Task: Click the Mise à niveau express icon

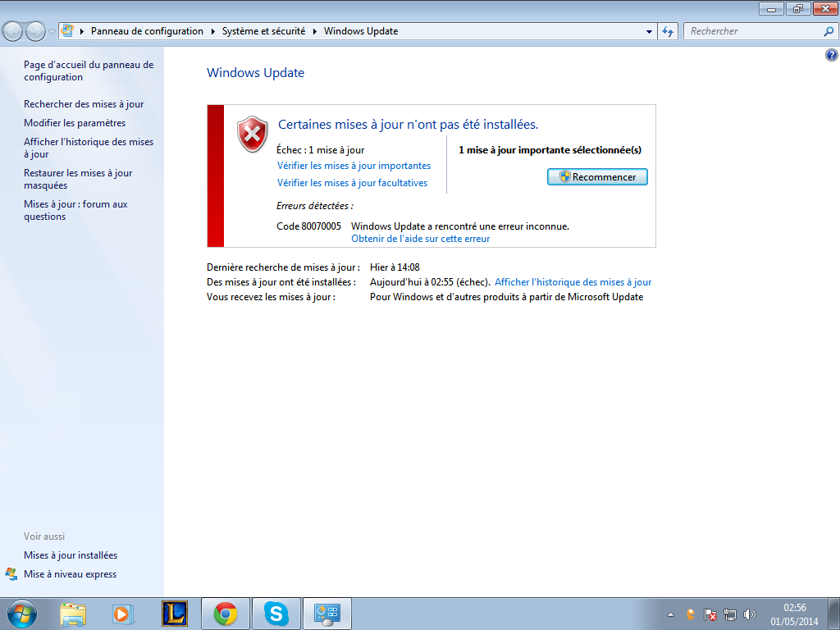Action: [11, 573]
